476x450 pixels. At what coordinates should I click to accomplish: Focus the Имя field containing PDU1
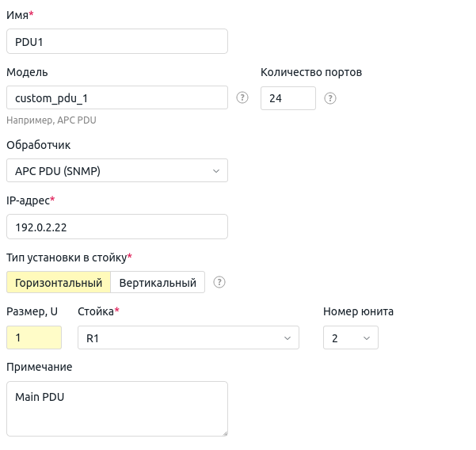(x=117, y=41)
